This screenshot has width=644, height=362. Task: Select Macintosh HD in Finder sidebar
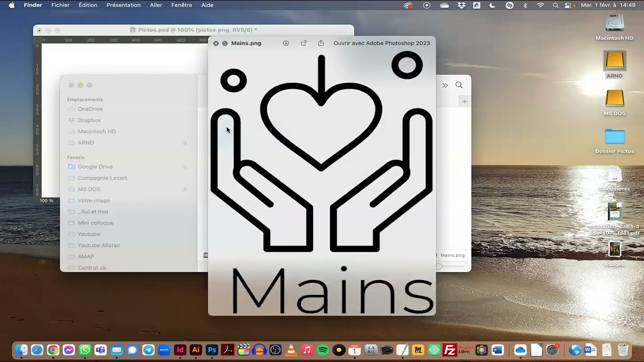point(97,131)
